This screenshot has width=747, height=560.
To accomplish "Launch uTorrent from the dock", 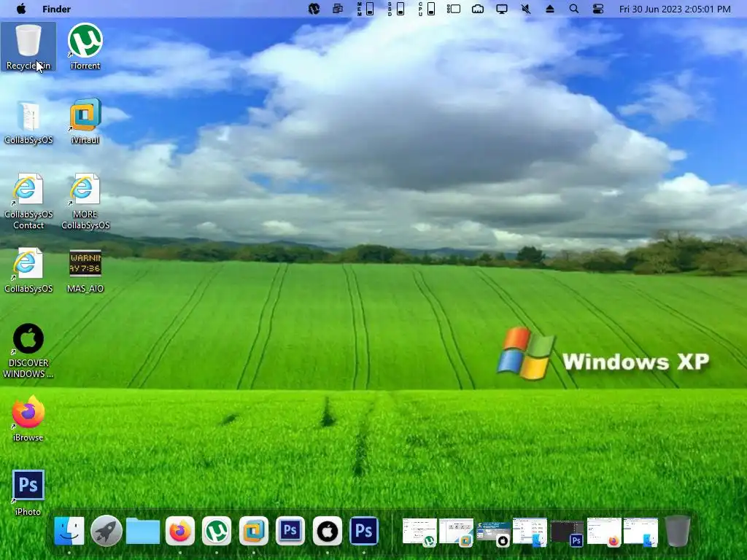I will point(217,531).
